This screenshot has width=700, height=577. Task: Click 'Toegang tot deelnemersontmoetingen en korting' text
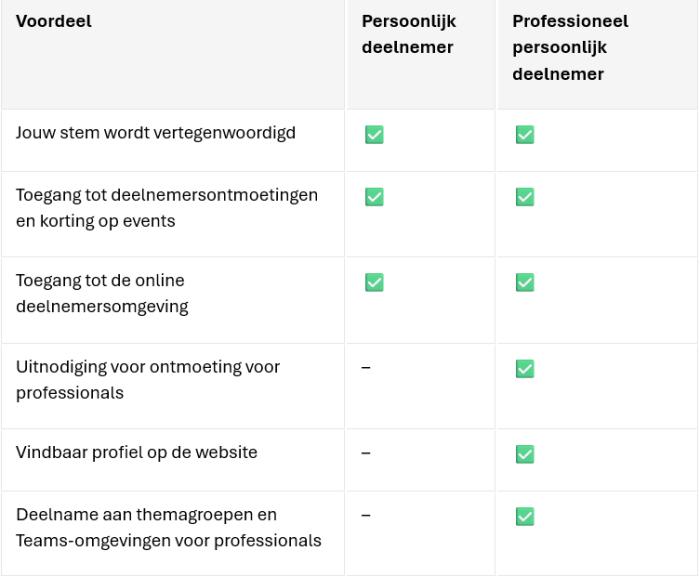coord(167,208)
